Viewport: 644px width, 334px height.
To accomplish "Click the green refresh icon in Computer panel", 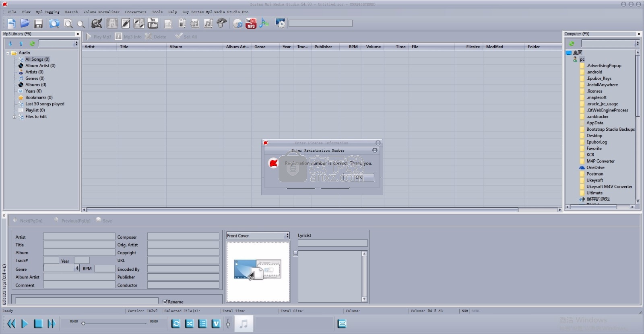I will (571, 43).
